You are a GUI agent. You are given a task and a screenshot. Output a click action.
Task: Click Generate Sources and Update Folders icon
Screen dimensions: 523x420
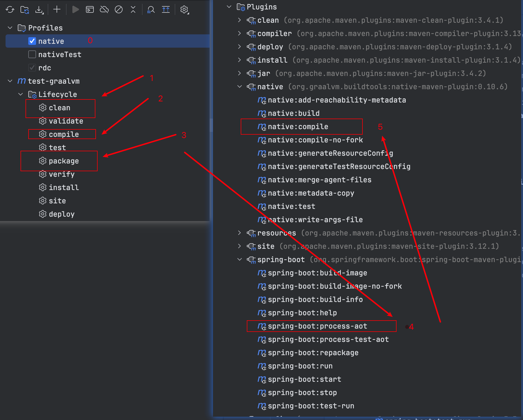coord(25,10)
